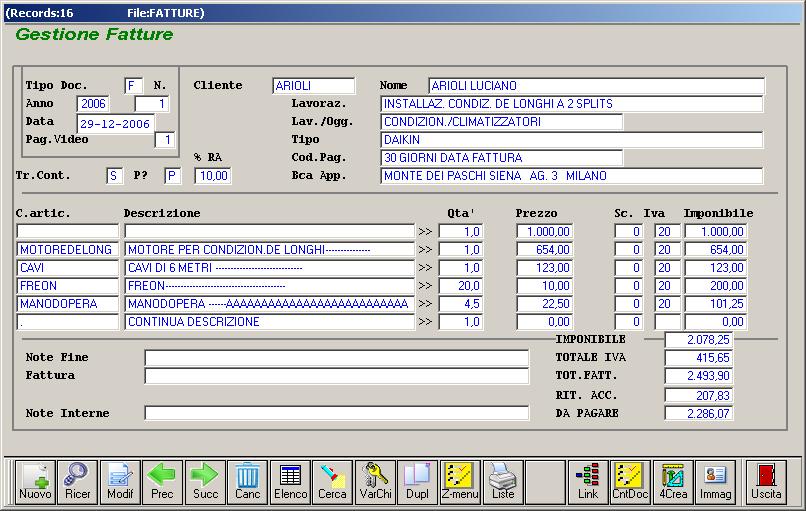
Task: Click the Cliente field ARIOLI
Action: pos(314,86)
